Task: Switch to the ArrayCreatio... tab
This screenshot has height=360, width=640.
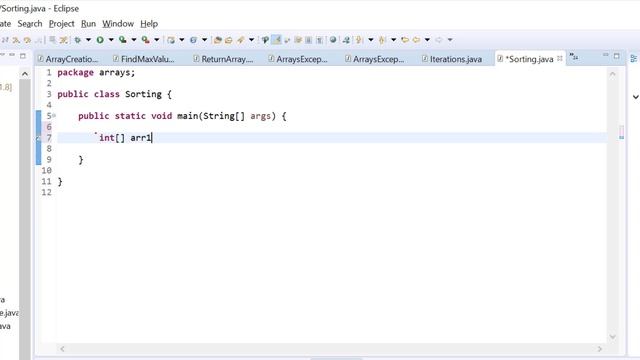Action: (68, 59)
